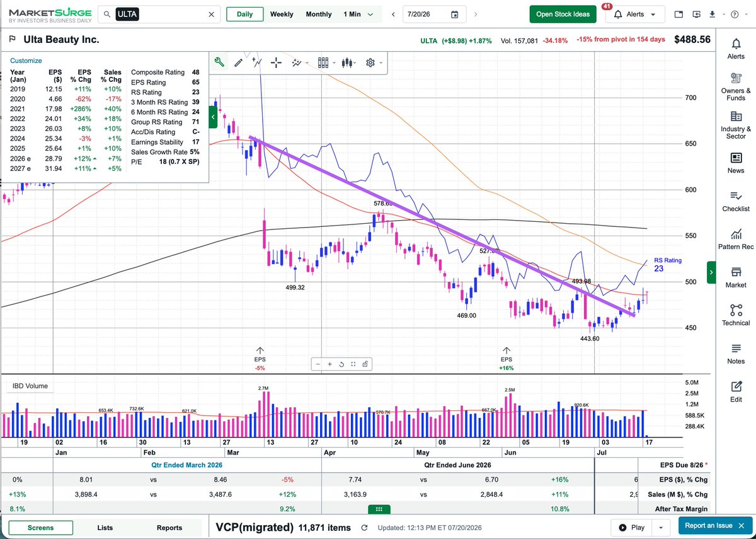Go to previous date with left arrow
Image resolution: width=756 pixels, height=539 pixels.
394,14
